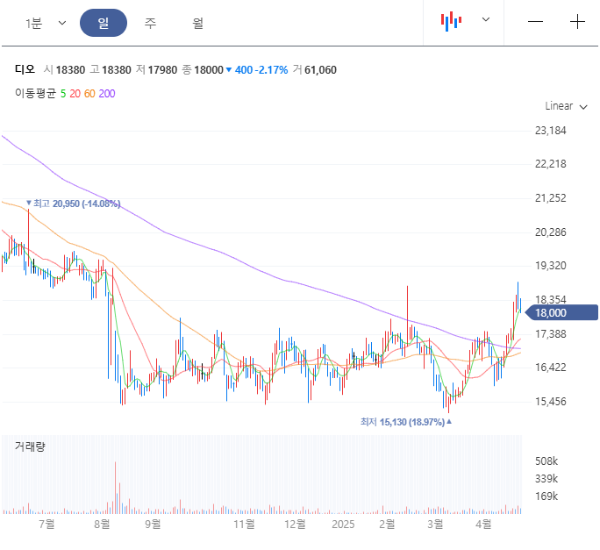The image size is (600, 550).
Task: Click the -2.17% change value
Action: (273, 70)
